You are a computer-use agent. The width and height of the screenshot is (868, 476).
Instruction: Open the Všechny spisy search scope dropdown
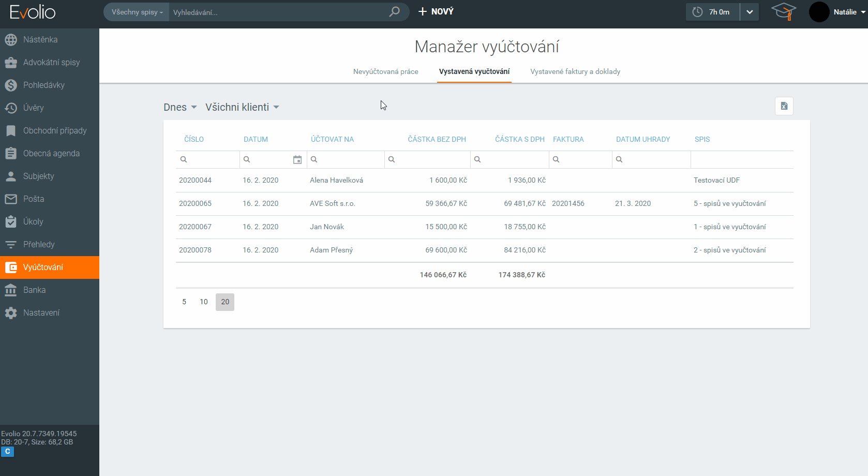click(137, 12)
